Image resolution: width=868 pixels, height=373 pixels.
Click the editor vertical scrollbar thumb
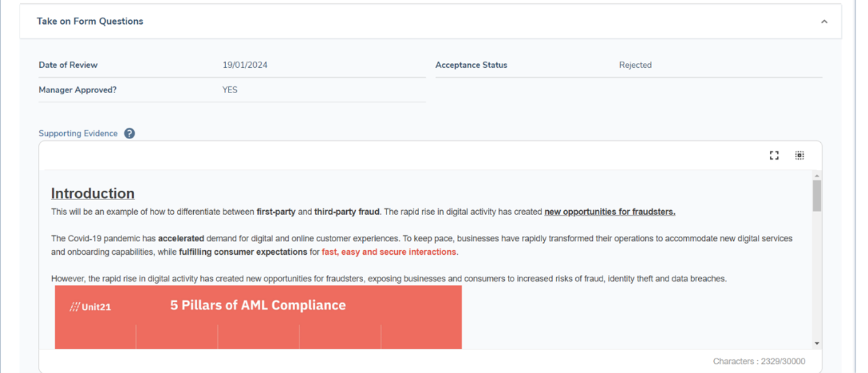click(x=817, y=196)
